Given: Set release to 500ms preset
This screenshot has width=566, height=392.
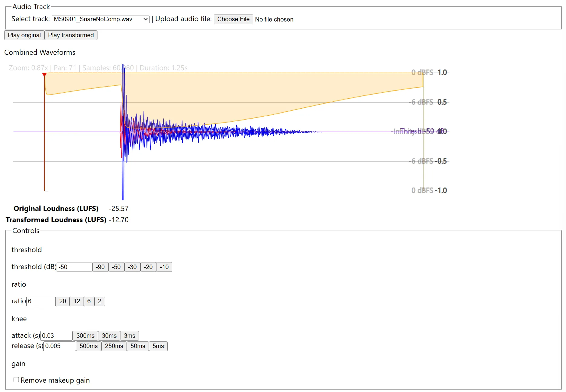Looking at the screenshot, I should (x=88, y=346).
